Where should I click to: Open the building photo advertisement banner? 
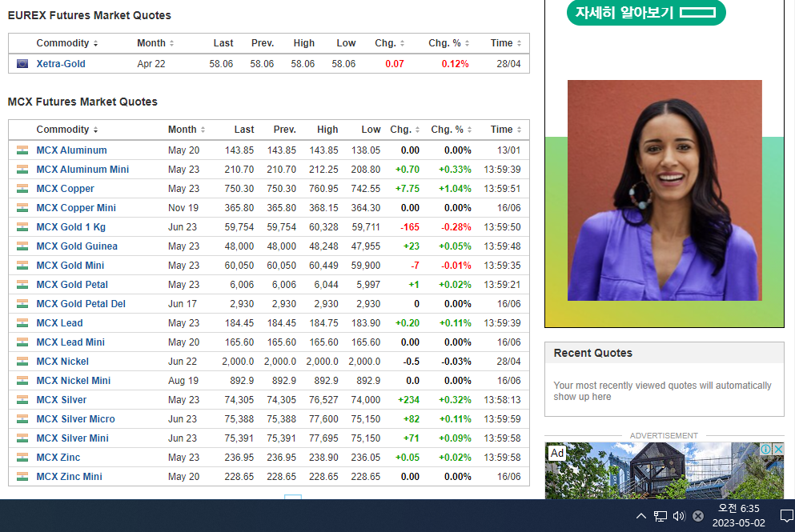pyautogui.click(x=665, y=471)
